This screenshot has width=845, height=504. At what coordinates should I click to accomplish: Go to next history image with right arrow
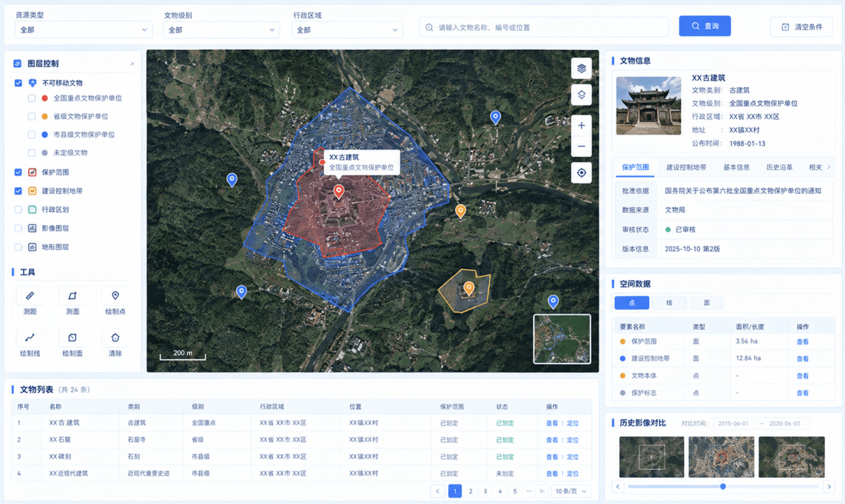point(829,486)
